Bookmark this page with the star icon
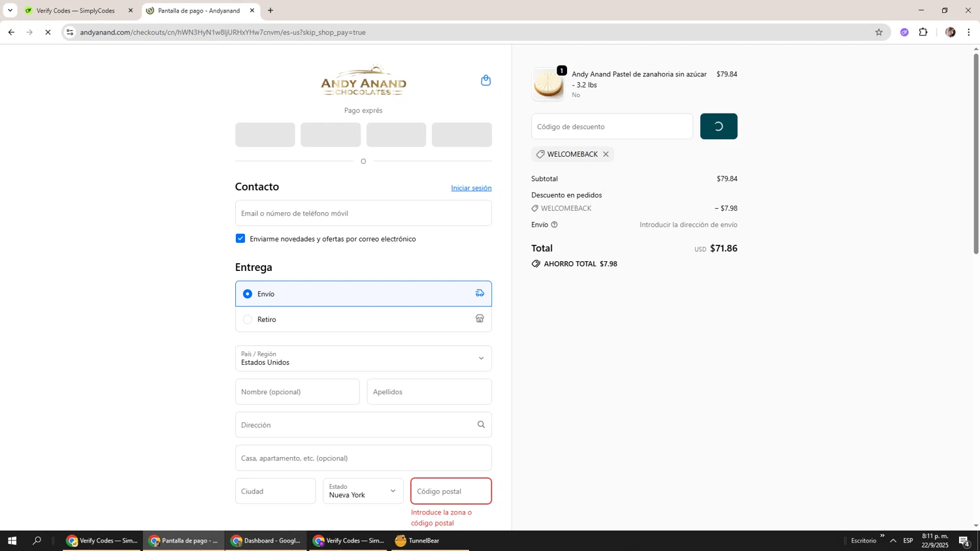 (x=879, y=32)
